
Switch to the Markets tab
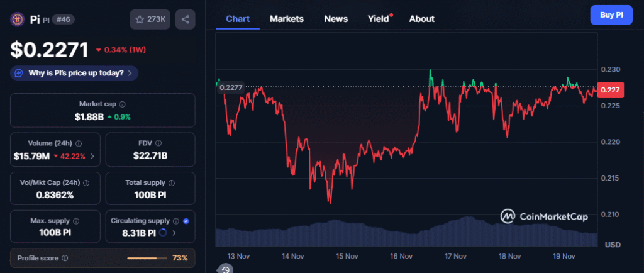tap(286, 19)
